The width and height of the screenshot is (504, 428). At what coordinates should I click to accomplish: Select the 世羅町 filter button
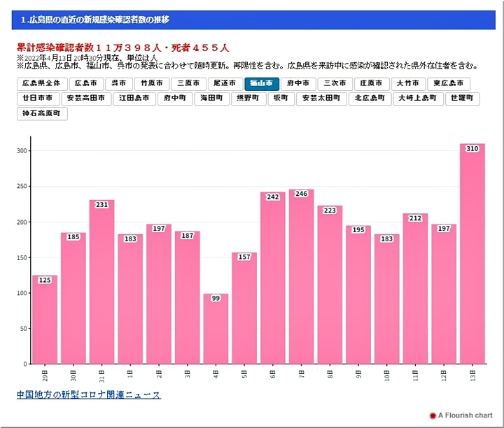[x=462, y=99]
